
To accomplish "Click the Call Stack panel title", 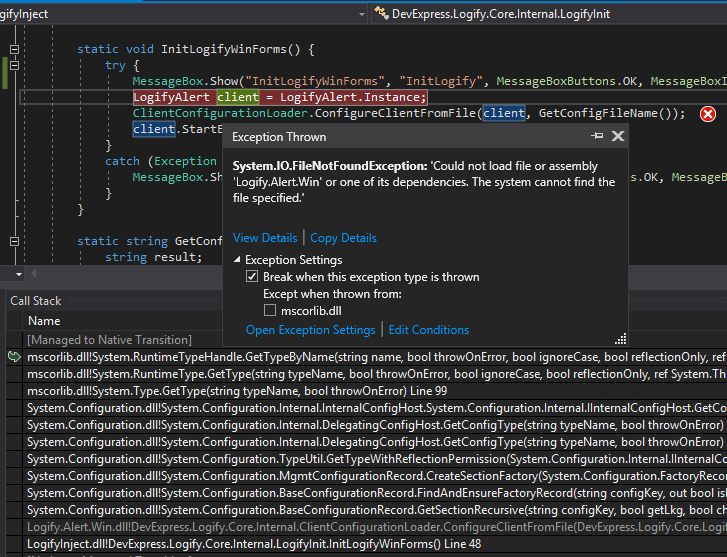I will tap(36, 301).
